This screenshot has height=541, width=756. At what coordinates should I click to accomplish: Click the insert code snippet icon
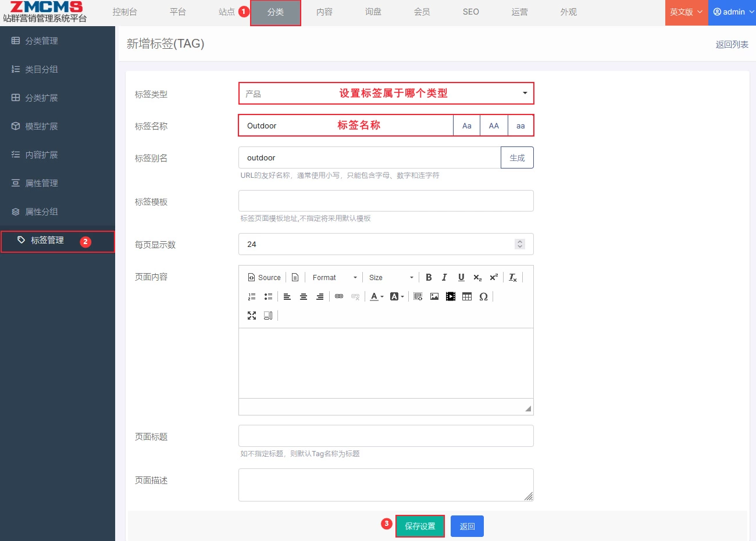(x=418, y=297)
